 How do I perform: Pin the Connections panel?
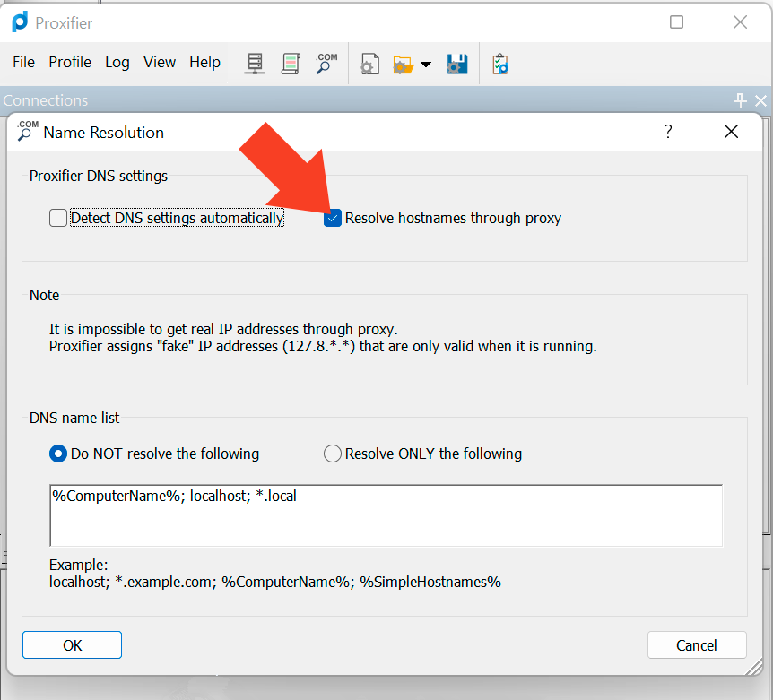(741, 100)
